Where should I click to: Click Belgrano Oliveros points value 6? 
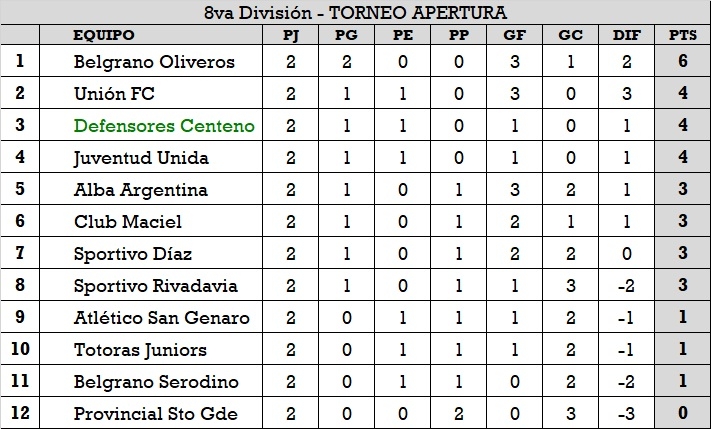click(x=682, y=61)
